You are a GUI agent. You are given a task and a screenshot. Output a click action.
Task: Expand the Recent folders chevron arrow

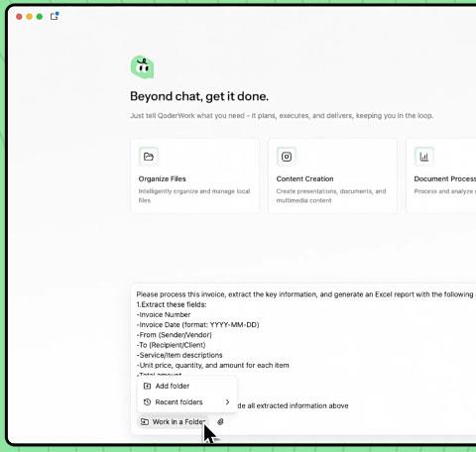click(227, 402)
